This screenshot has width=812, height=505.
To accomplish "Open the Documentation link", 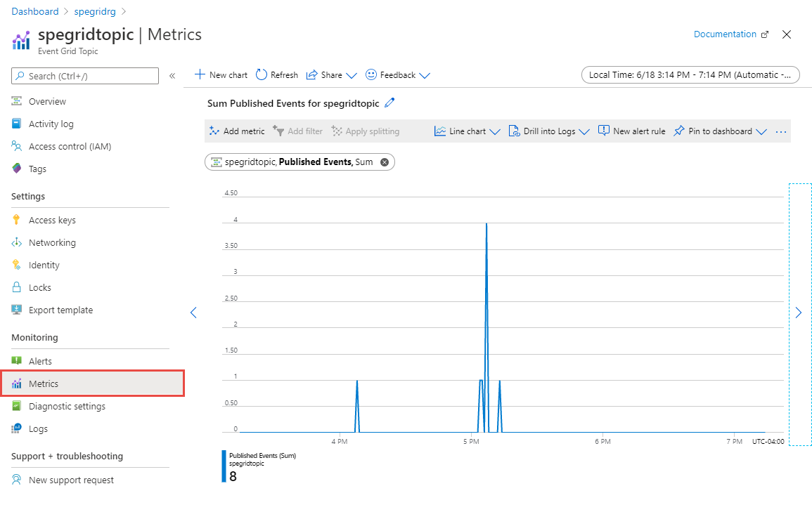I will coord(725,34).
